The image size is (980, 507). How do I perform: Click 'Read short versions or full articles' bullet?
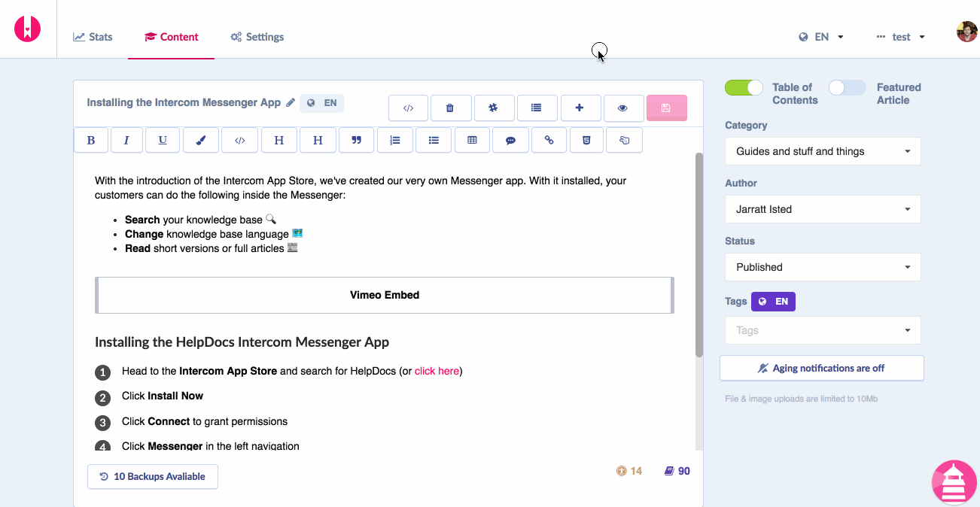[212, 248]
